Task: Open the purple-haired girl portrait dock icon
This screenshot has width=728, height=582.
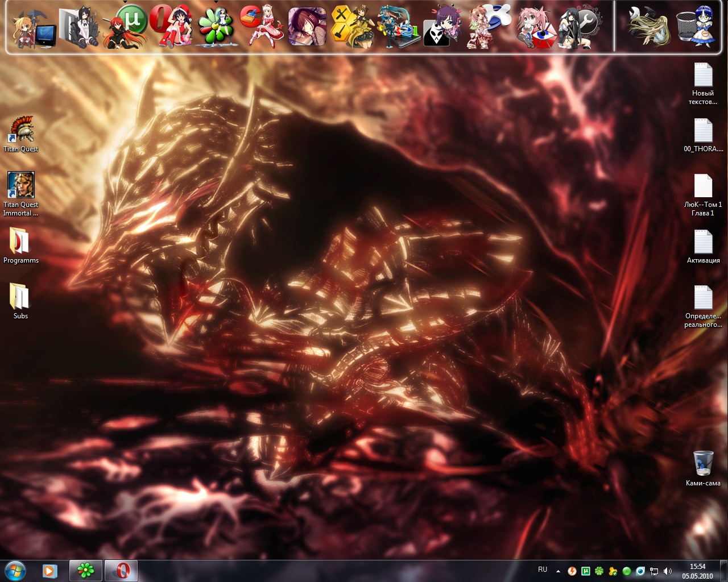Action: point(307,26)
